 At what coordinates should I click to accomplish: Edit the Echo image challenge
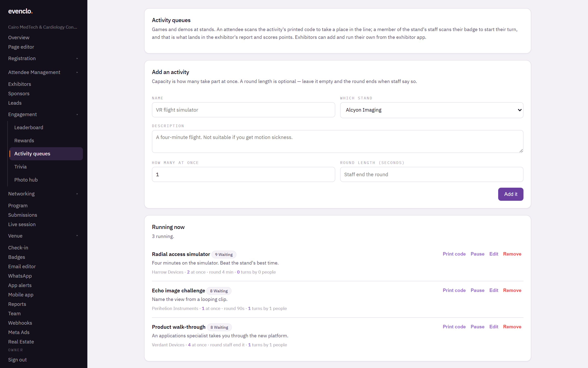click(x=494, y=290)
